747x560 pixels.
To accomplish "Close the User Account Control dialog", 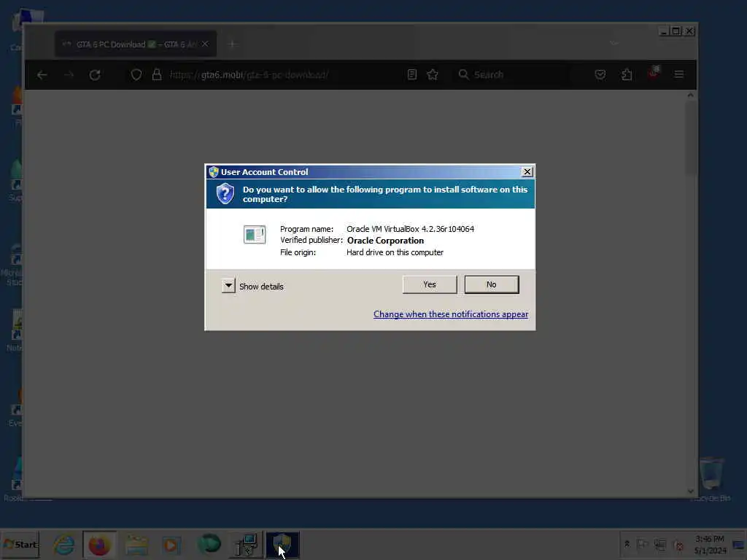I will coord(527,172).
